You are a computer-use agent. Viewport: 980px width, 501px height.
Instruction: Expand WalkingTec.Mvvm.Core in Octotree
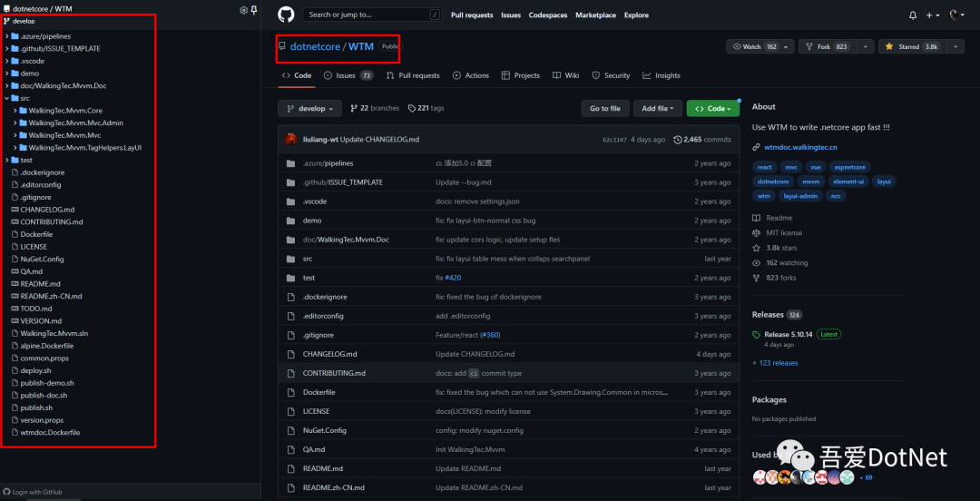coord(15,111)
